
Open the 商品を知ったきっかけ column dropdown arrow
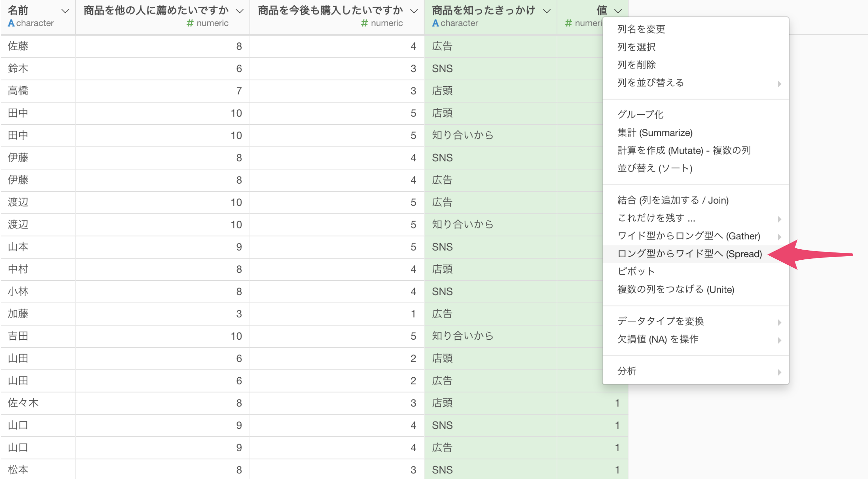(x=547, y=11)
